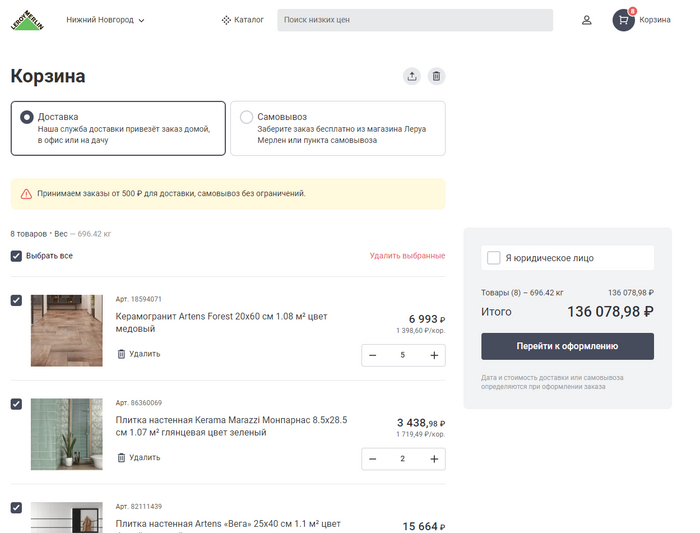
Task: Click the total 136 078,98 ₽ next to Итого
Action: [x=610, y=312]
